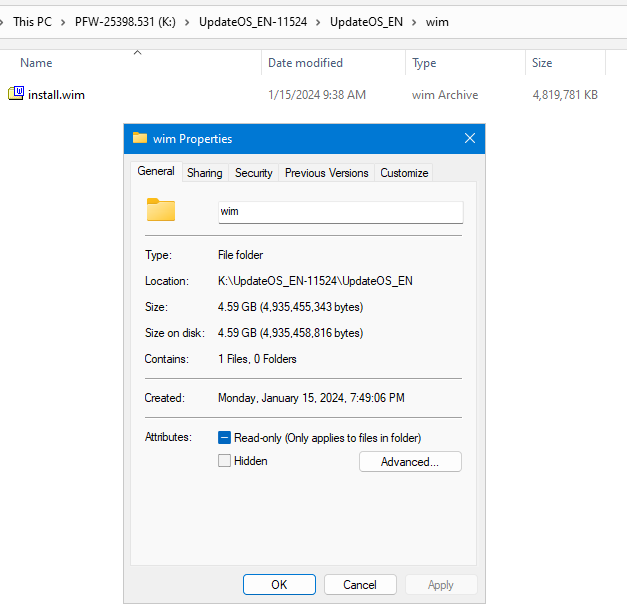Click the wim breadcrumb segment

[x=437, y=22]
